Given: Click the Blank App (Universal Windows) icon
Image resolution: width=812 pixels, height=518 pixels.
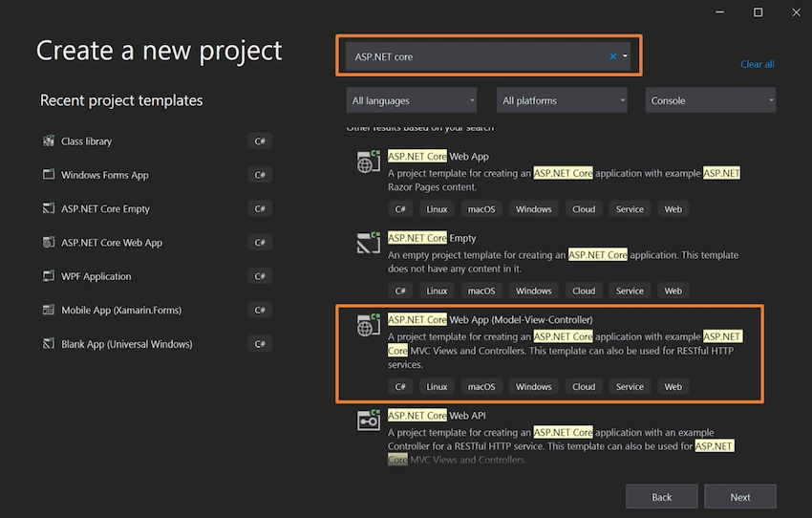Looking at the screenshot, I should point(48,343).
